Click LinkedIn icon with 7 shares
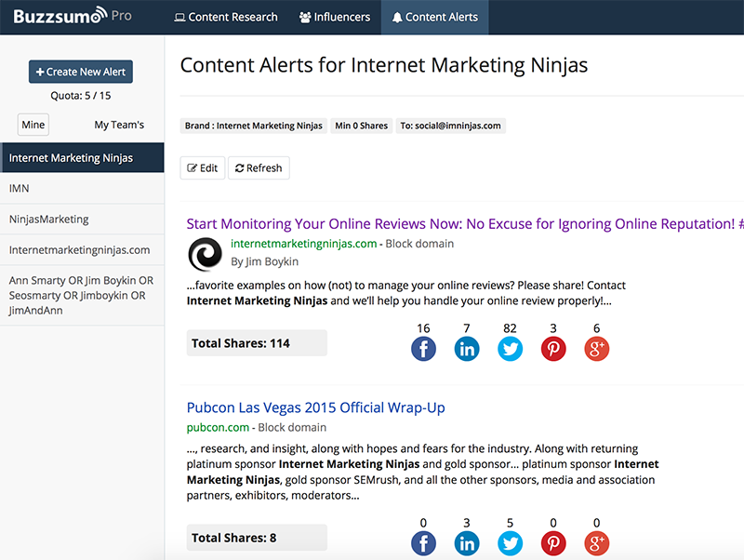744x560 pixels. point(467,349)
